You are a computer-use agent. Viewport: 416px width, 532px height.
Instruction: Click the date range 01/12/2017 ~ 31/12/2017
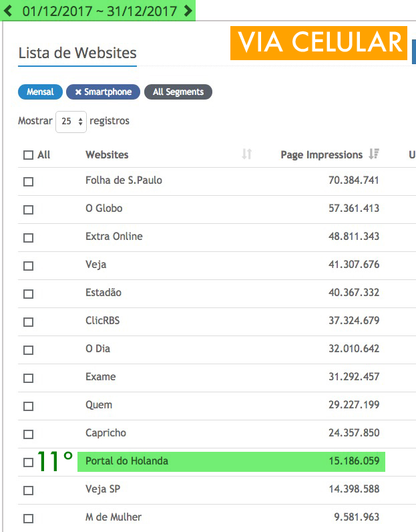coord(99,11)
